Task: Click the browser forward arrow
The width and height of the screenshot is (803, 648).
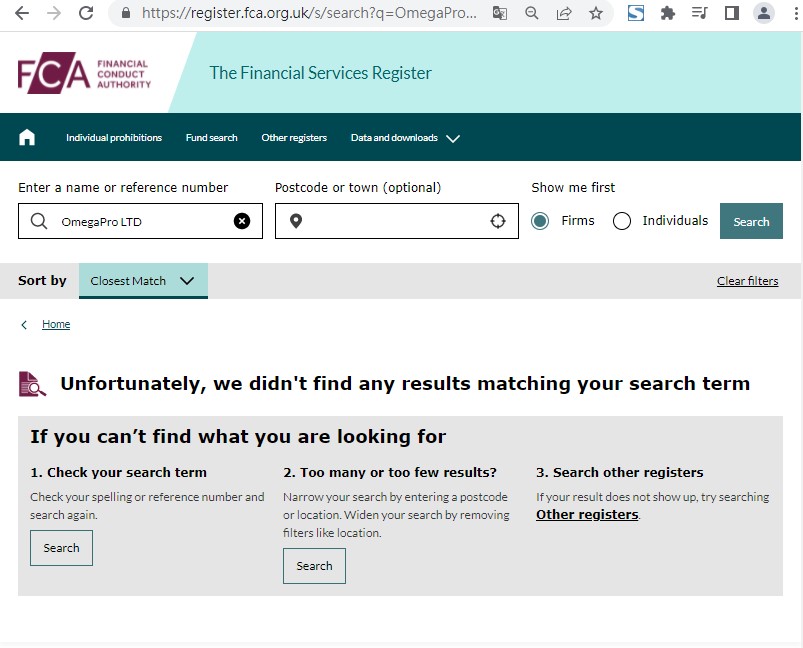Action: coord(54,13)
